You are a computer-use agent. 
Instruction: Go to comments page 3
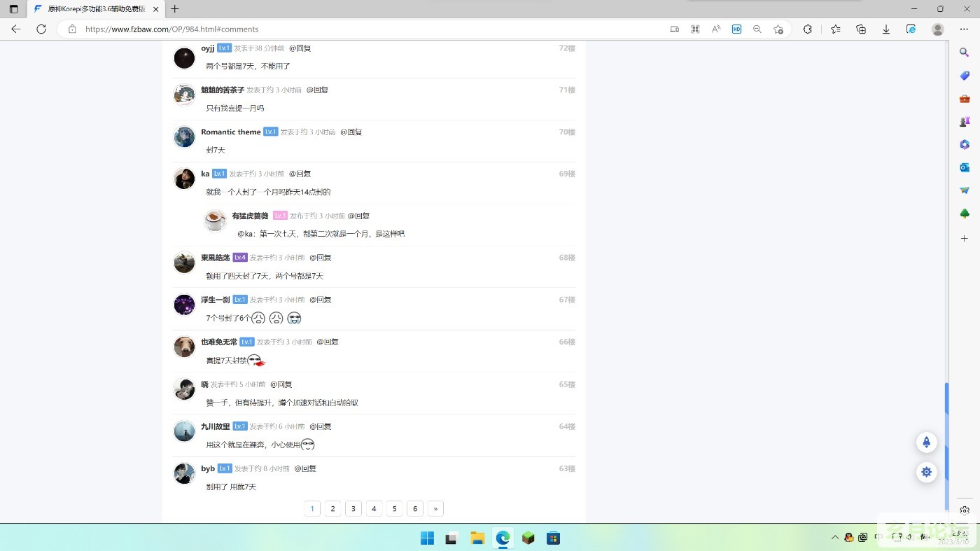click(x=353, y=509)
